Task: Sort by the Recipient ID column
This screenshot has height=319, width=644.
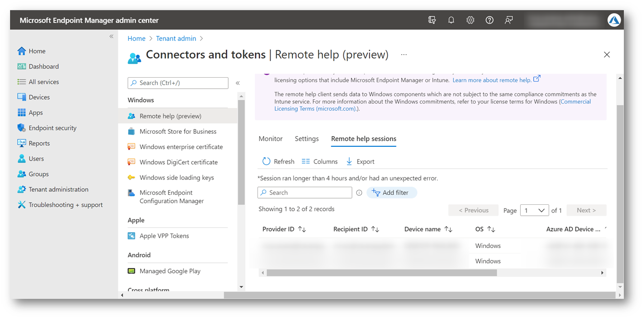Action: pyautogui.click(x=356, y=229)
